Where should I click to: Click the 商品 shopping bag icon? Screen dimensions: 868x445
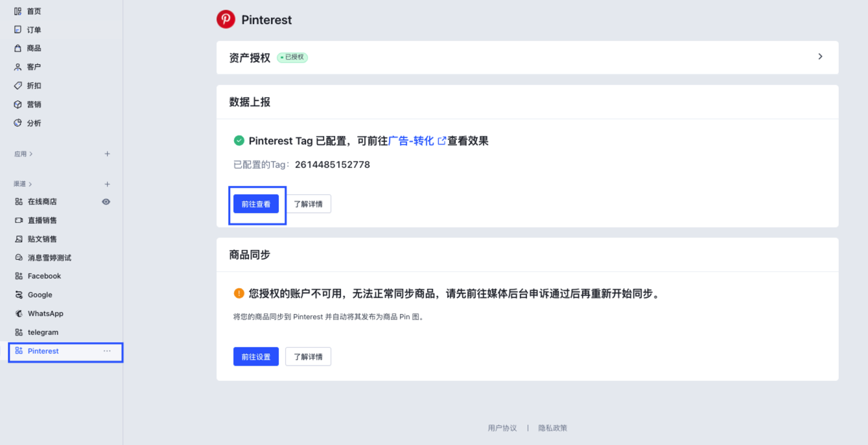point(18,48)
